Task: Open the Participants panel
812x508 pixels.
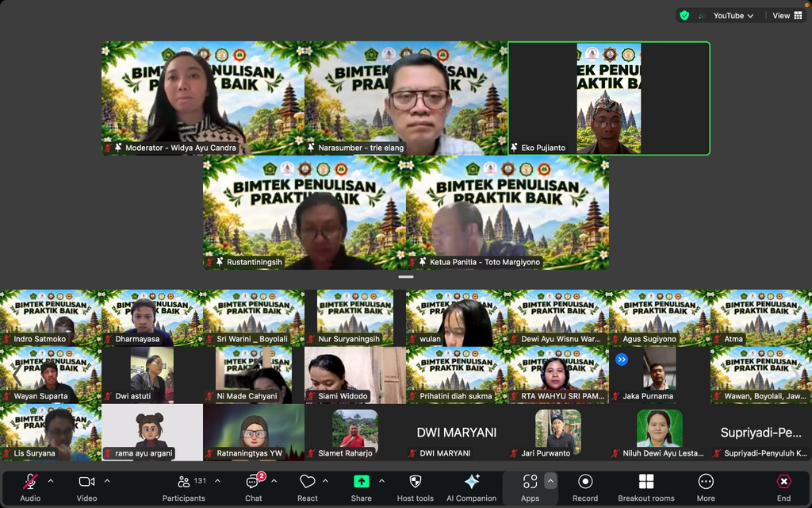Action: (x=184, y=488)
